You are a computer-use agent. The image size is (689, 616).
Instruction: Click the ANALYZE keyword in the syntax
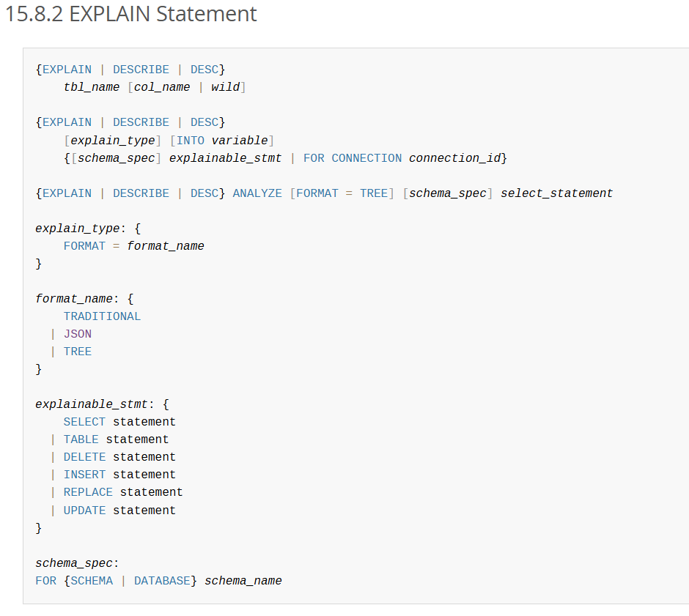point(257,193)
